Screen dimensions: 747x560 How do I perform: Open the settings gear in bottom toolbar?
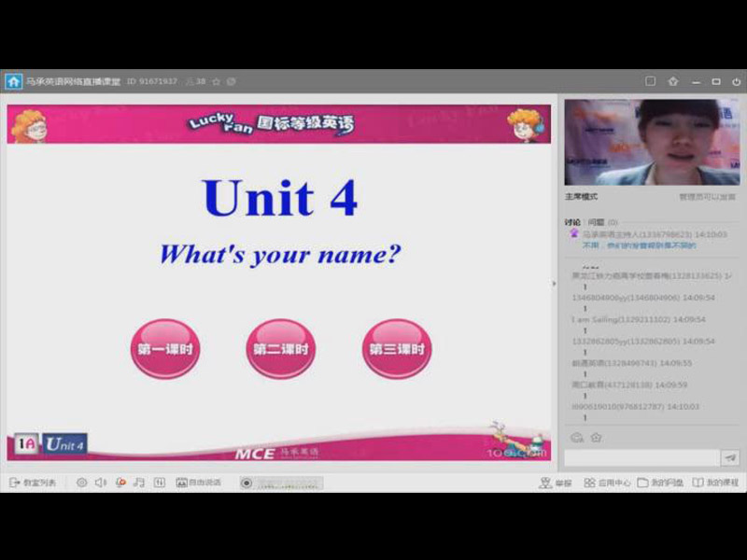tap(82, 483)
